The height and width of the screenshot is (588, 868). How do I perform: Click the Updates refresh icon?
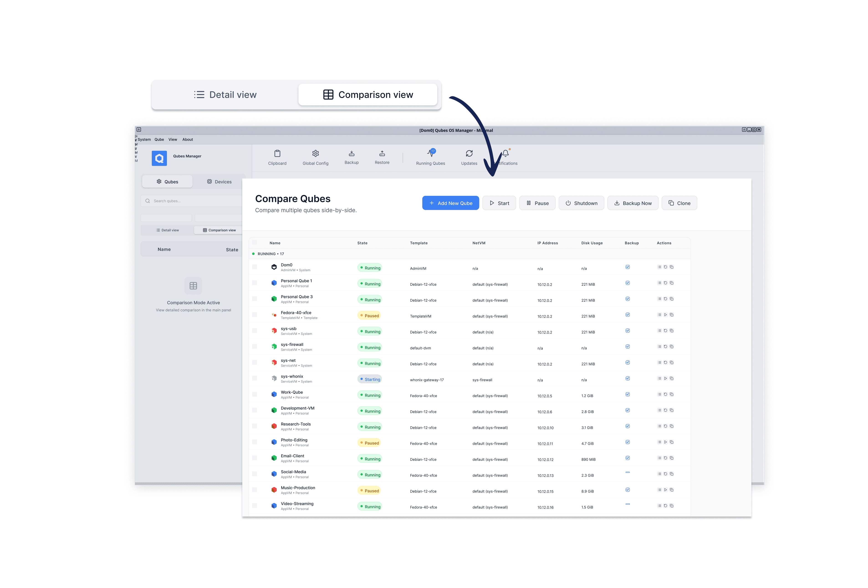pyautogui.click(x=469, y=153)
